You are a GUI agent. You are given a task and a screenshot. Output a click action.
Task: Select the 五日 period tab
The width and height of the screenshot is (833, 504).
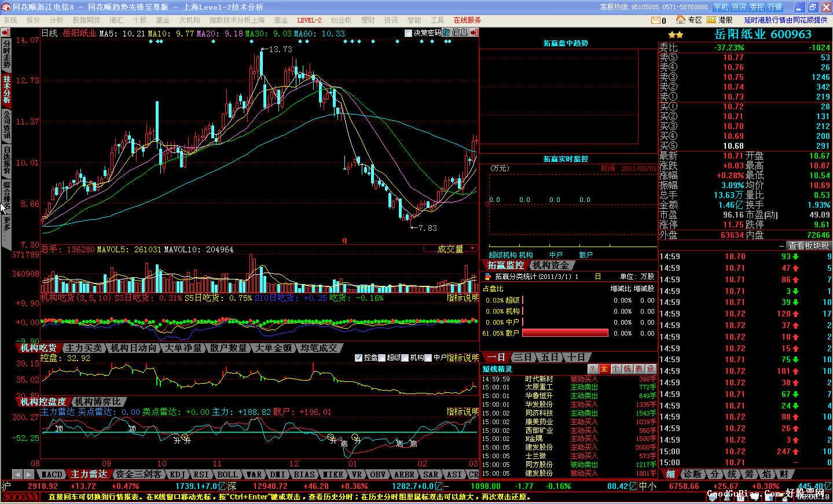550,358
